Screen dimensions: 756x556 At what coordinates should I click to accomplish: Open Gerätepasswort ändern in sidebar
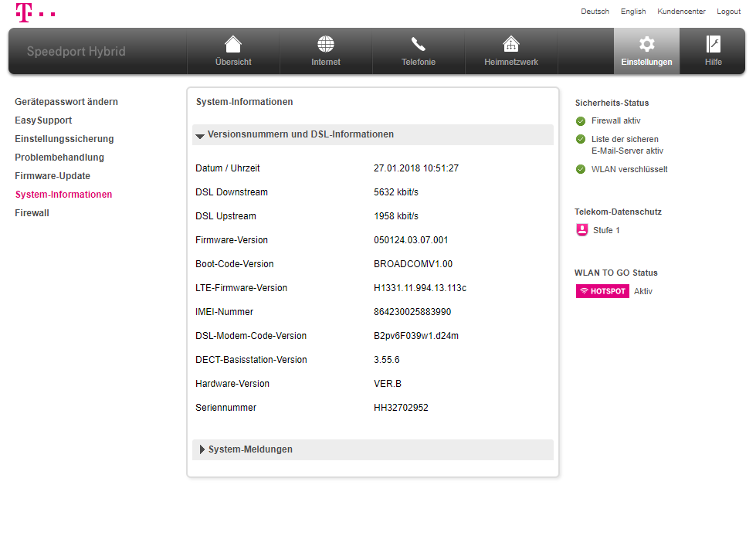pos(66,102)
